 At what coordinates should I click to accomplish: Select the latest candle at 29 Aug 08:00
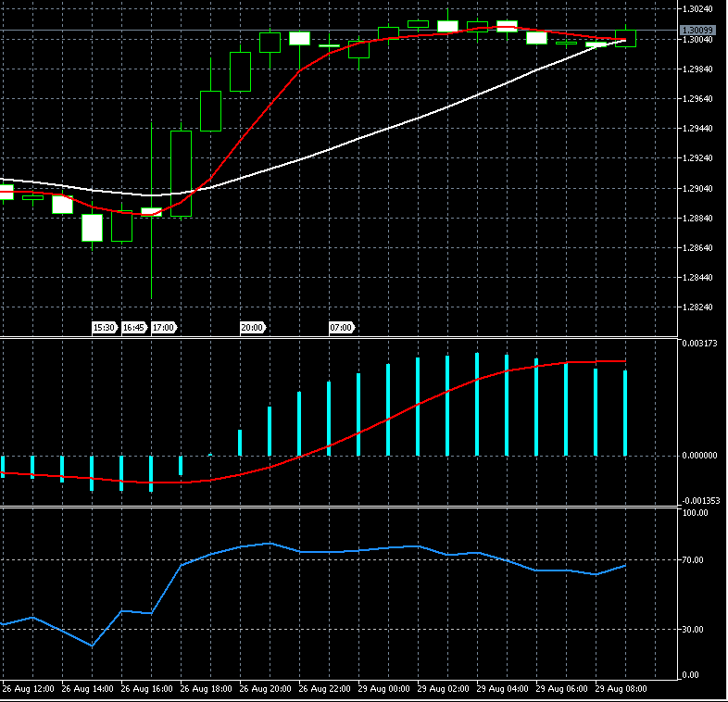[626, 38]
